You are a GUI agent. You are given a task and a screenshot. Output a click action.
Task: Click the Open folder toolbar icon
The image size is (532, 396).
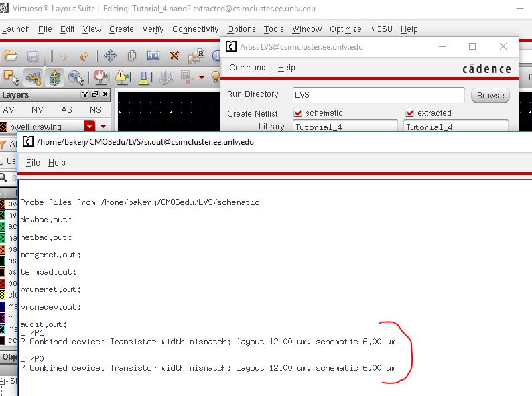(11, 56)
